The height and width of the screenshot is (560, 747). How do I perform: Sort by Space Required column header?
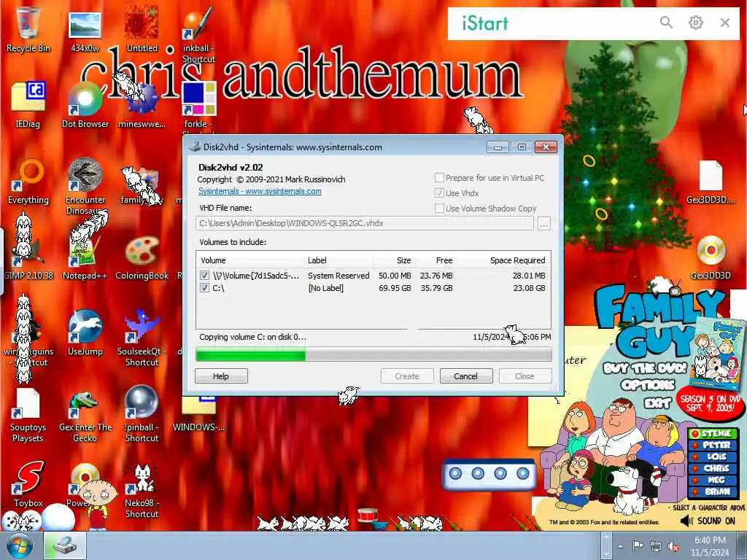coord(503,260)
